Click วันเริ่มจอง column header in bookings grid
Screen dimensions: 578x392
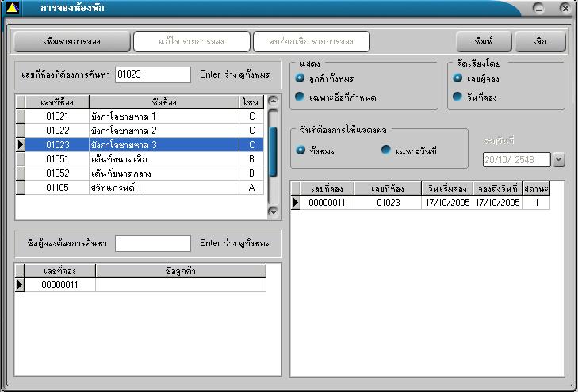tap(446, 188)
